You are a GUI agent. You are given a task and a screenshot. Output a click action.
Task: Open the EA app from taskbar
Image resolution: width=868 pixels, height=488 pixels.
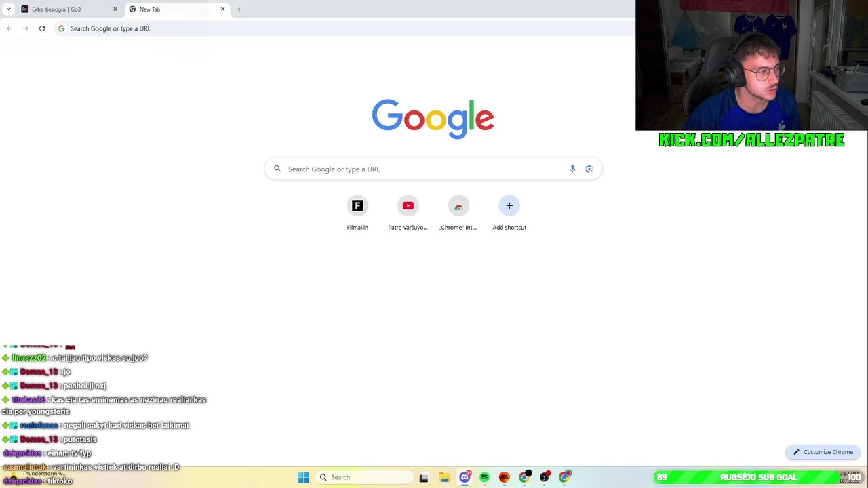[x=505, y=477]
